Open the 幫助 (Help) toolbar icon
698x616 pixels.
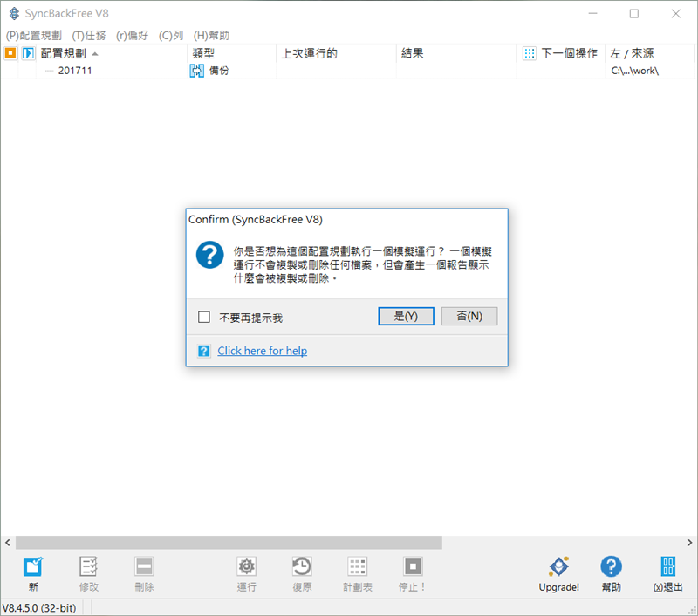[612, 566]
